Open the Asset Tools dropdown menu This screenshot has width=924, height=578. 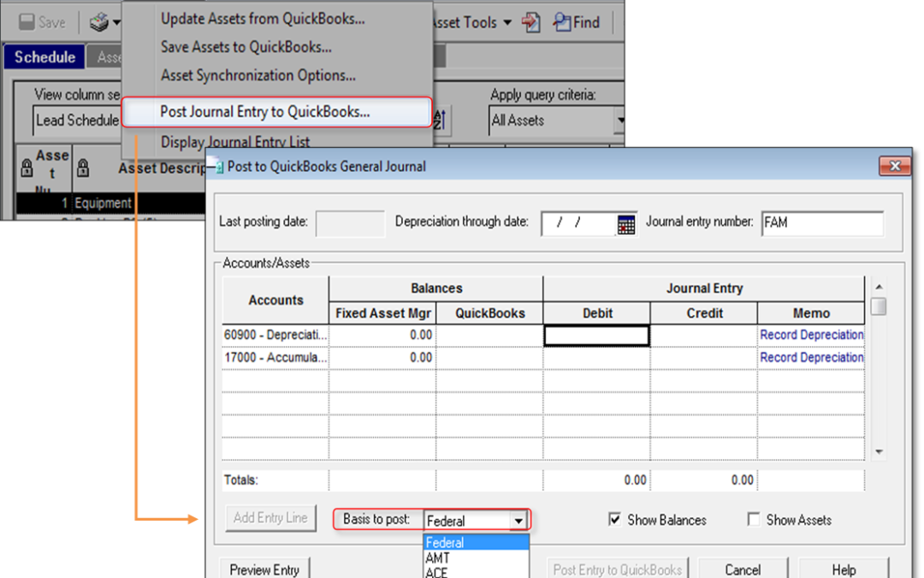tap(472, 23)
